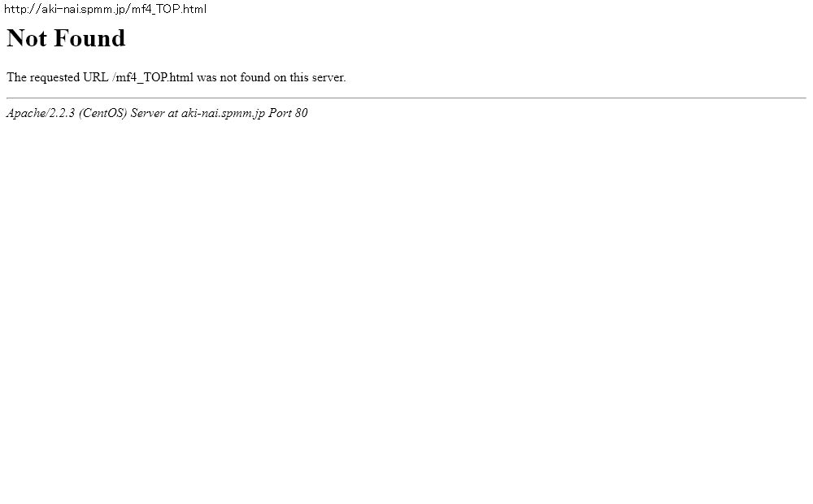Image resolution: width=813 pixels, height=504 pixels.
Task: Select the word "Not" in the heading
Action: (27, 38)
